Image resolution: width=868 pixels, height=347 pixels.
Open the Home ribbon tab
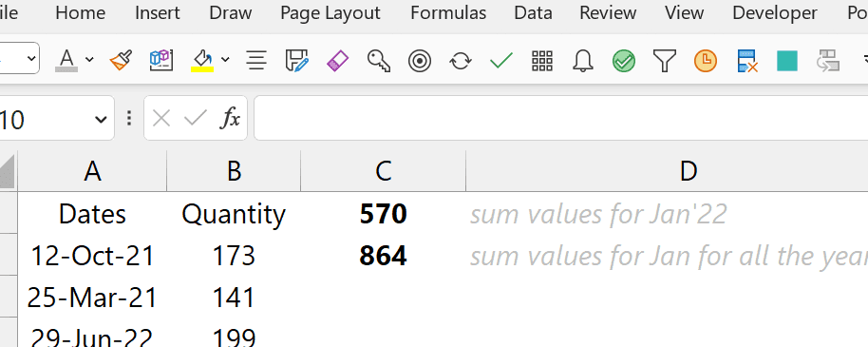81,12
